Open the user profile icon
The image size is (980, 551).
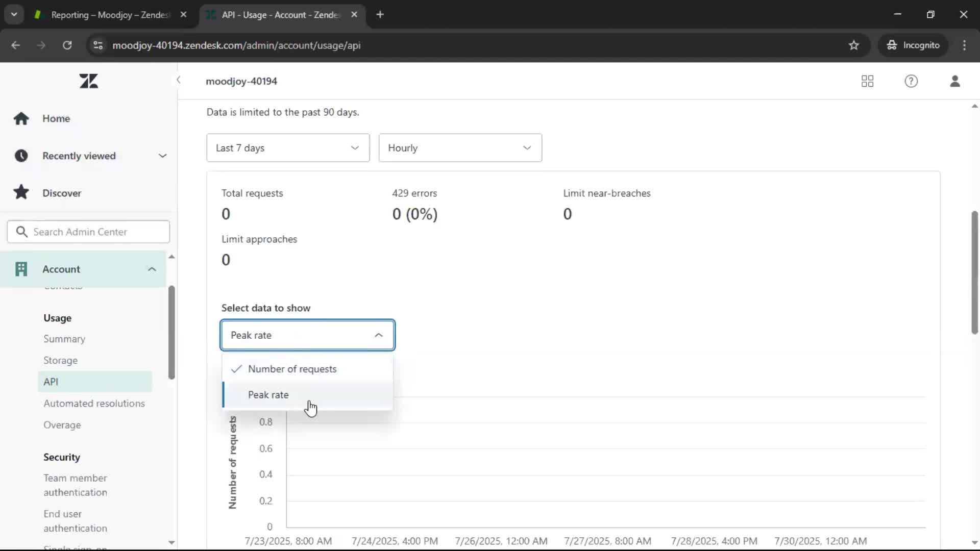955,81
